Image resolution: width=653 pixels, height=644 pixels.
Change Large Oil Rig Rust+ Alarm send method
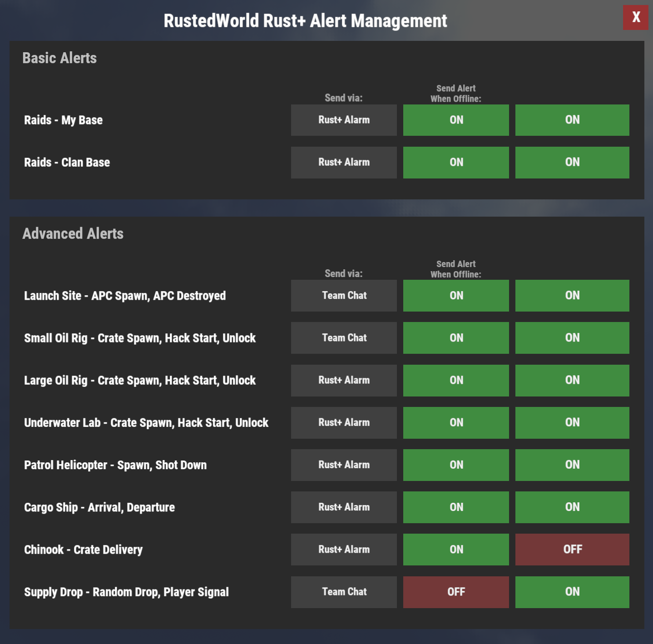click(344, 381)
